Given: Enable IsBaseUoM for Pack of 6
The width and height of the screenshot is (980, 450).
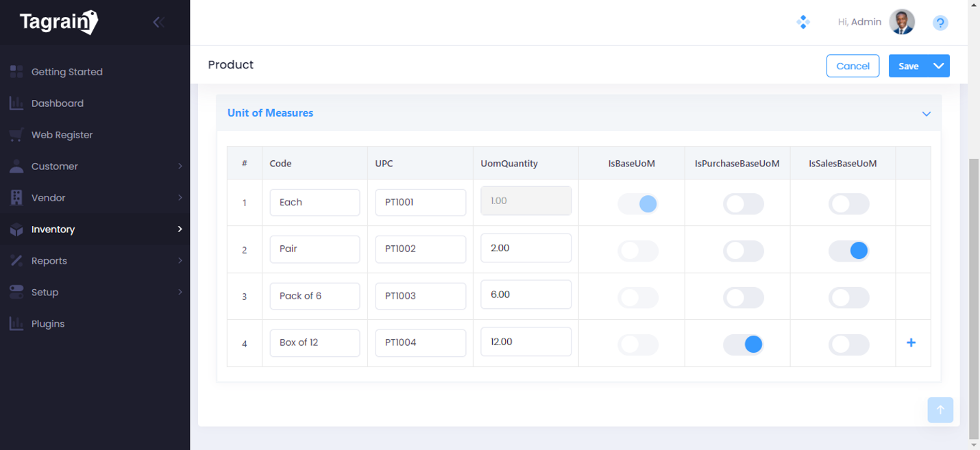Looking at the screenshot, I should [x=637, y=297].
